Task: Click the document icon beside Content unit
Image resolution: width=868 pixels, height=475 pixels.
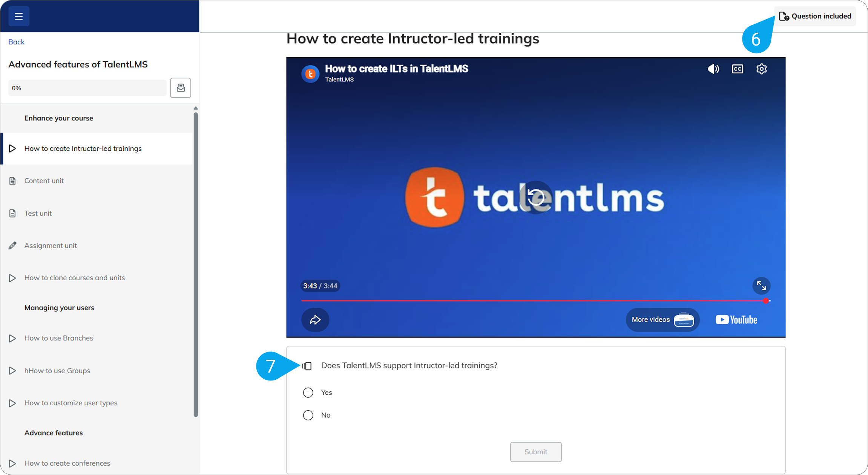Action: click(x=12, y=181)
